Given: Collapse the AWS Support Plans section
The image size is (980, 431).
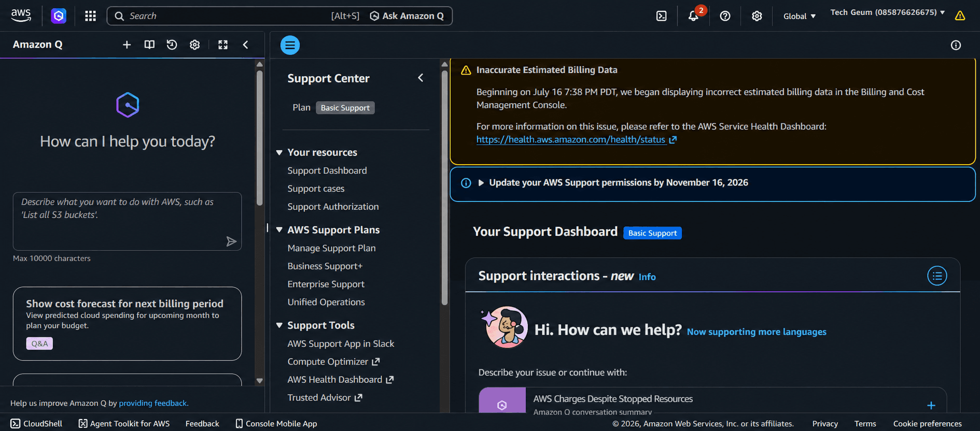Looking at the screenshot, I should click(x=279, y=229).
